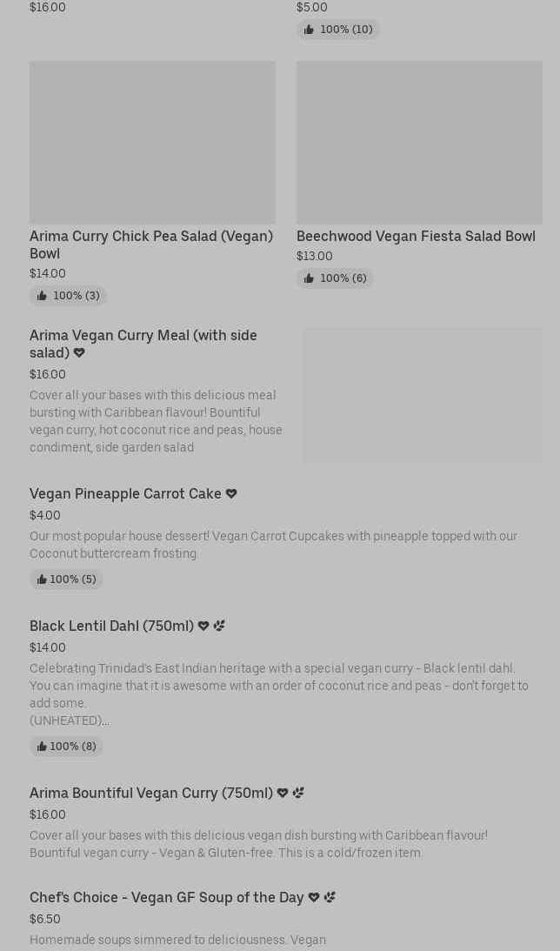Open the Vegan Pineapple Carrot Cake item description
The image size is (560, 951).
(x=273, y=545)
